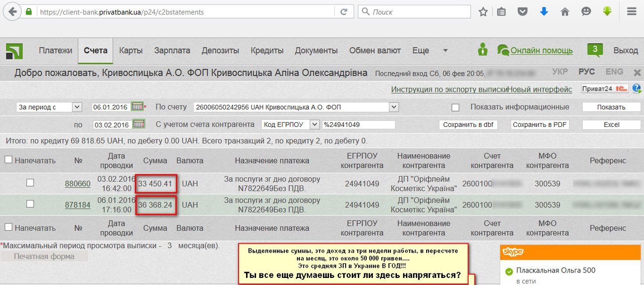Open the Firefox hamburger menu
The height and width of the screenshot is (285, 644).
631,12
